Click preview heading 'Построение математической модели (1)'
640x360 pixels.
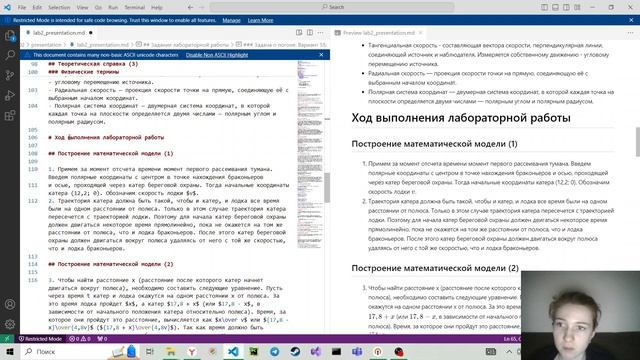pos(434,144)
